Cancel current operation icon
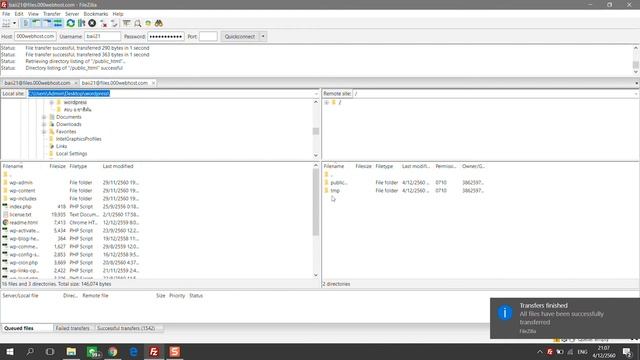 coord(92,23)
